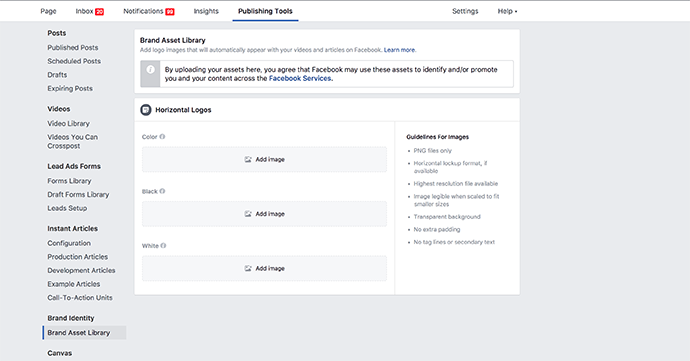Click the Lead Ads Forms heading
This screenshot has height=361, width=690.
point(74,166)
